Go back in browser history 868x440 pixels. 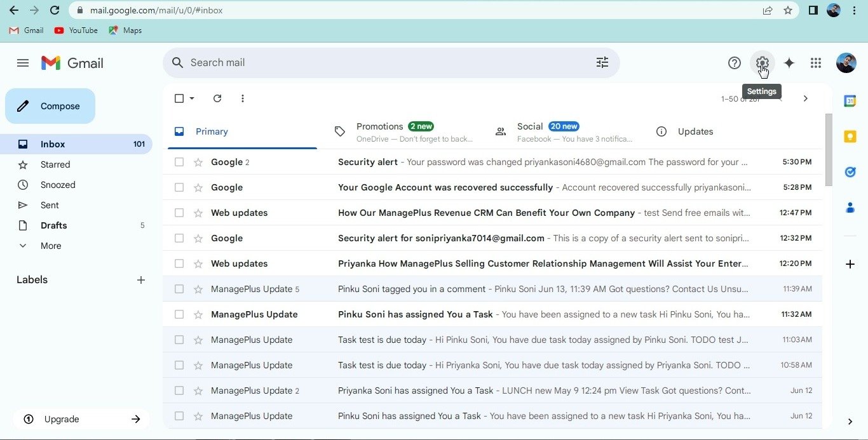(13, 10)
